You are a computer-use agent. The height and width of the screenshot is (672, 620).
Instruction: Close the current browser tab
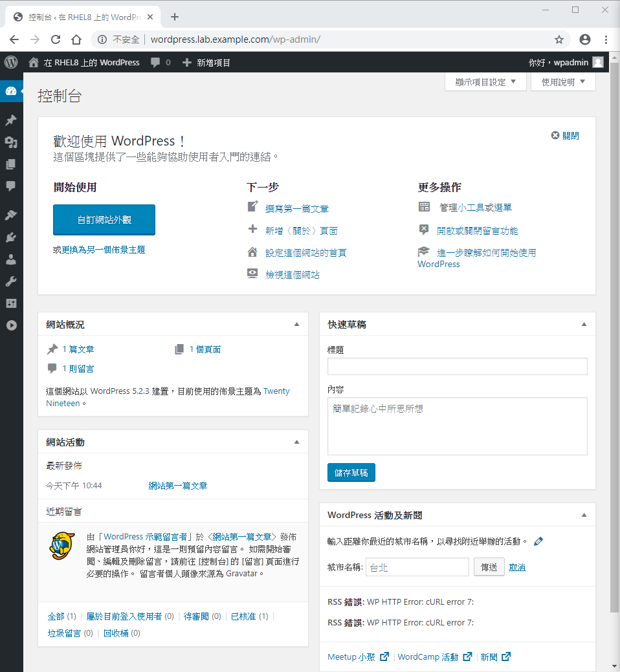tap(150, 17)
